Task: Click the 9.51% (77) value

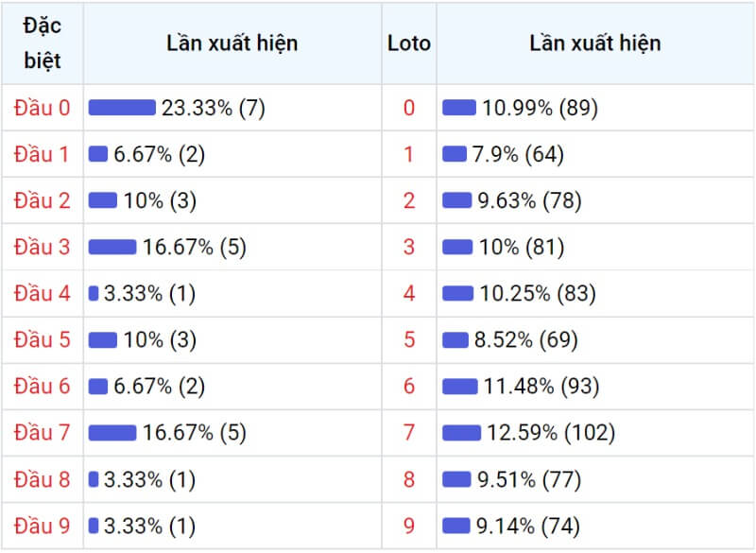Action: click(x=529, y=479)
